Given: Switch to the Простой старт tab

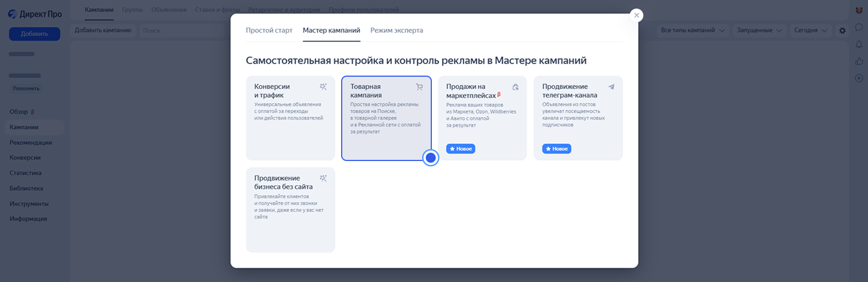Looking at the screenshot, I should (269, 30).
